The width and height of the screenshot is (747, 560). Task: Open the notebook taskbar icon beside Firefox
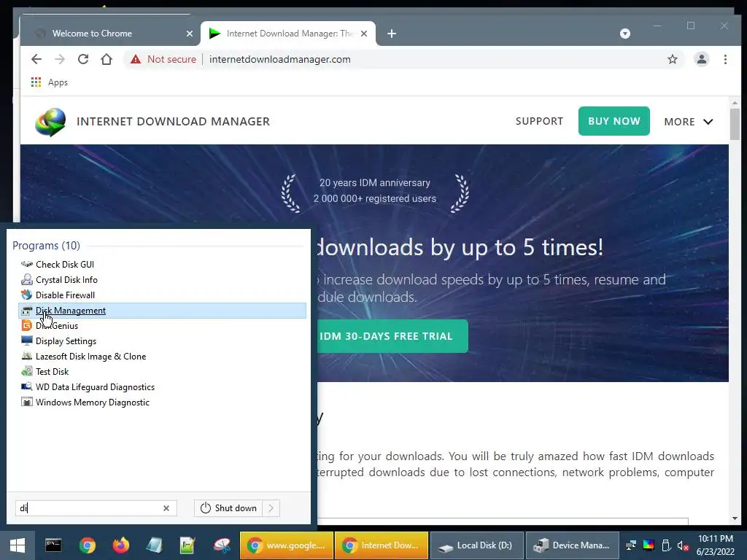(155, 545)
